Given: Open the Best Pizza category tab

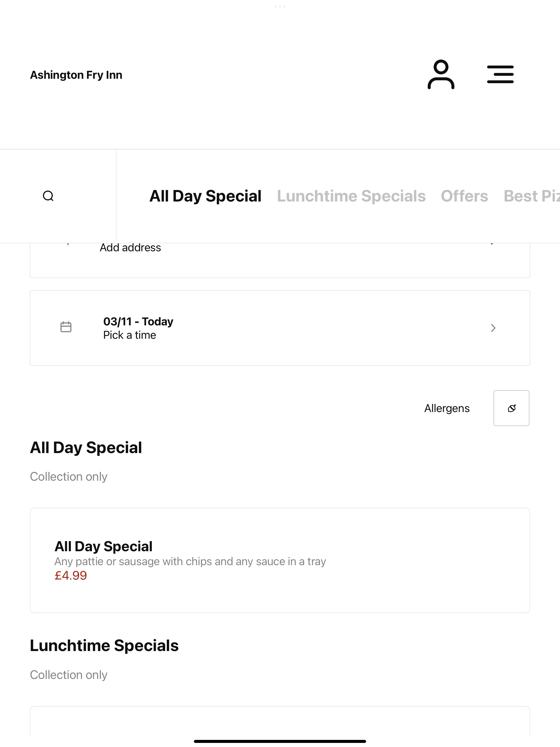Looking at the screenshot, I should pyautogui.click(x=532, y=196).
